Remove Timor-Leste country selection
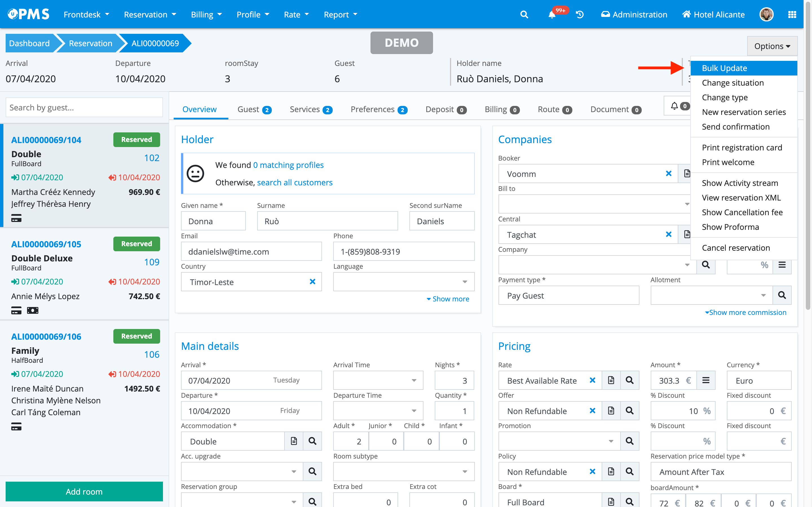The height and width of the screenshot is (507, 812). 312,282
